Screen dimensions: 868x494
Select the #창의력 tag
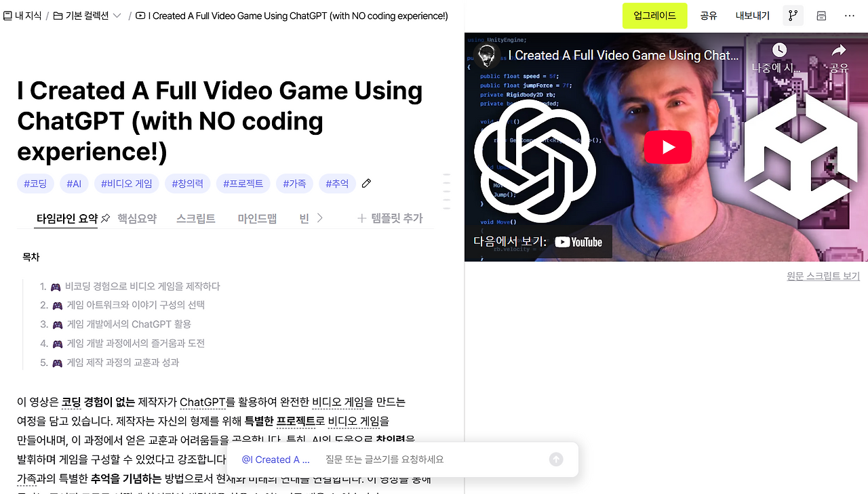pyautogui.click(x=187, y=184)
